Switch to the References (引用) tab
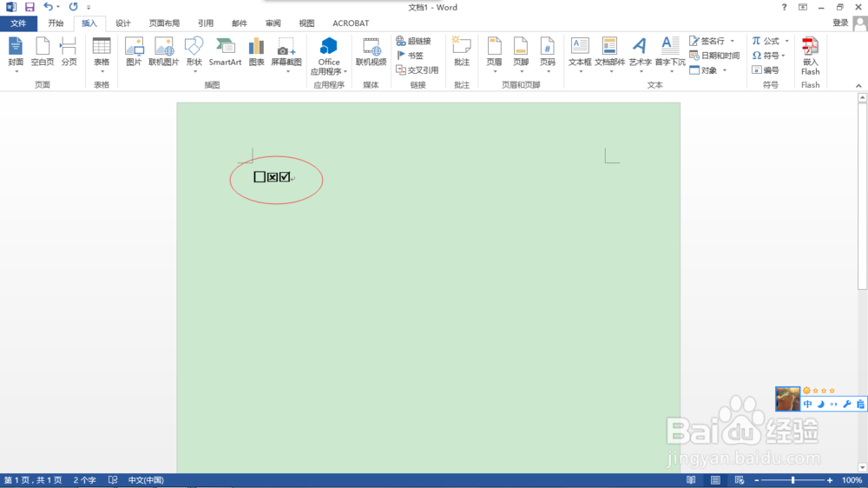The width and height of the screenshot is (868, 488). 206,23
